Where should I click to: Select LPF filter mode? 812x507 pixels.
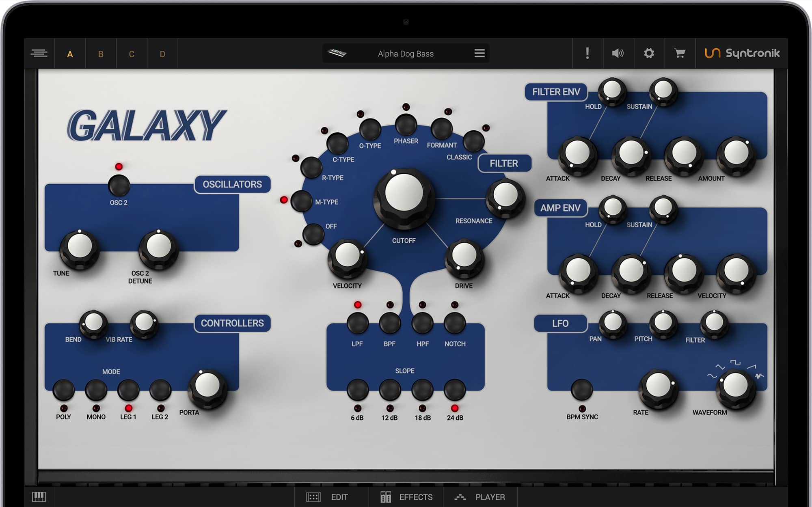[357, 323]
